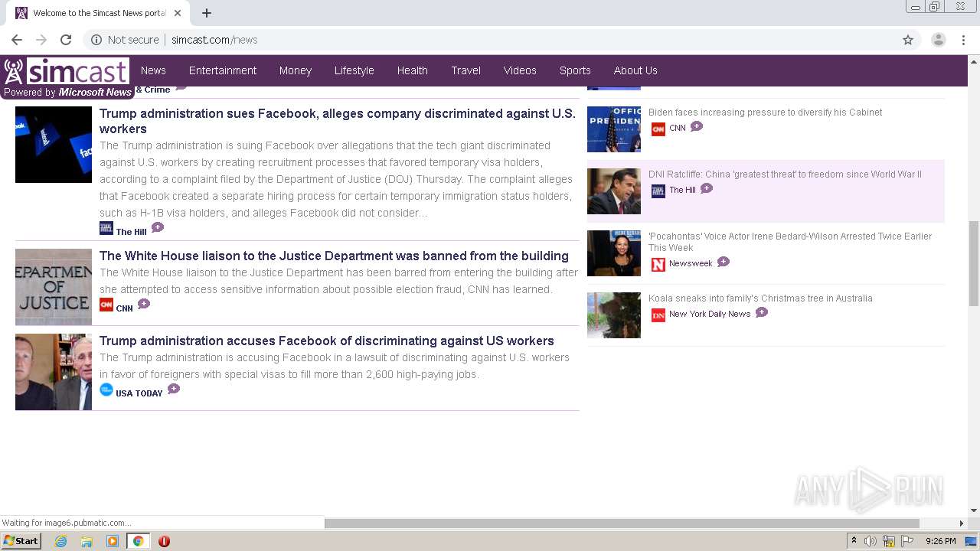
Task: Bookmark this page with the star icon
Action: click(x=908, y=40)
